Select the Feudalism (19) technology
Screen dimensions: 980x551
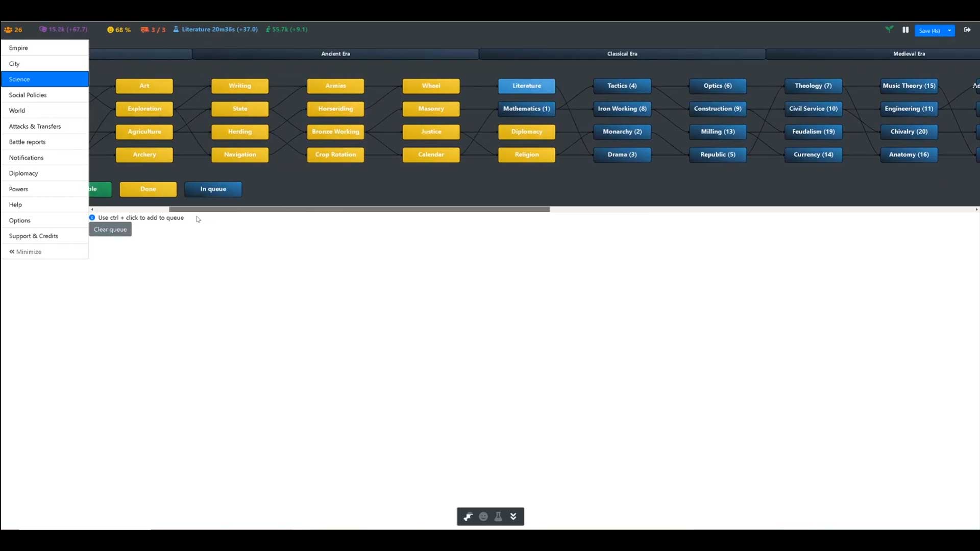pos(814,132)
